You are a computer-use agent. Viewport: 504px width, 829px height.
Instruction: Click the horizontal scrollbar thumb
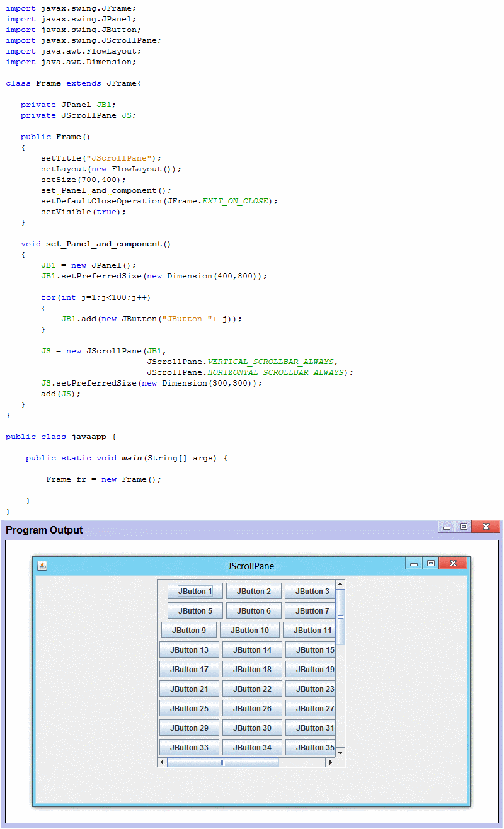222,762
